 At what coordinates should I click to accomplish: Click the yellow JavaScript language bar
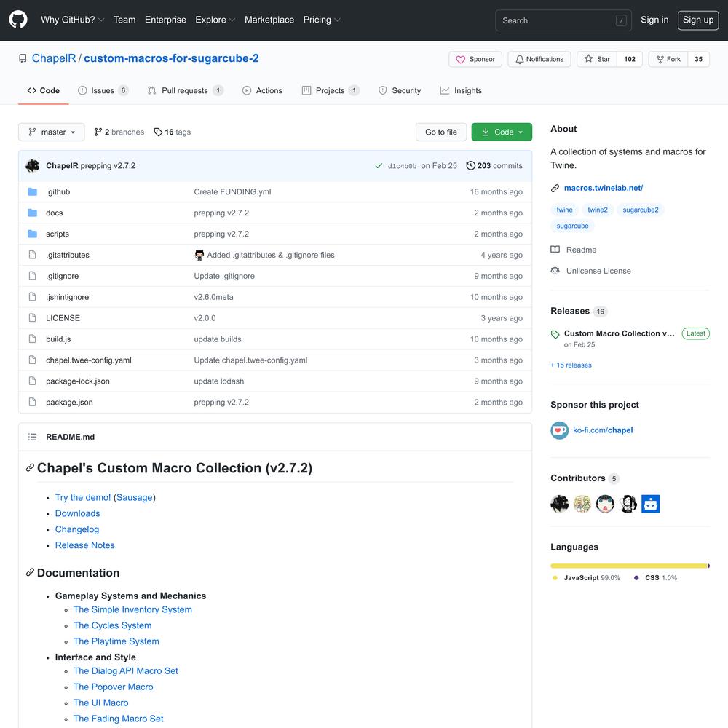click(x=629, y=566)
